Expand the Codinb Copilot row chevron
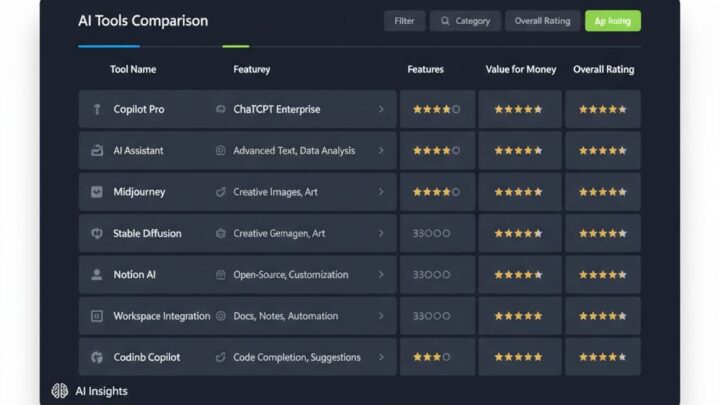Viewport: 720px width, 405px height. [381, 357]
